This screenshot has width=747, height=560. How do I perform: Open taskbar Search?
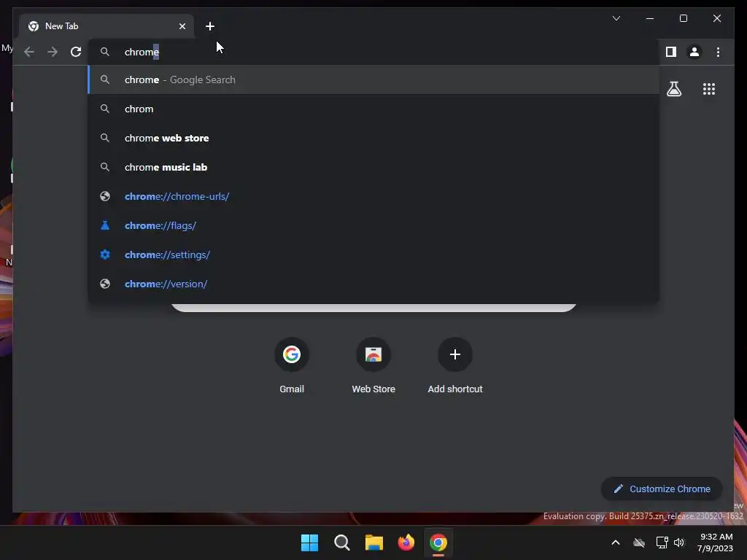click(342, 542)
